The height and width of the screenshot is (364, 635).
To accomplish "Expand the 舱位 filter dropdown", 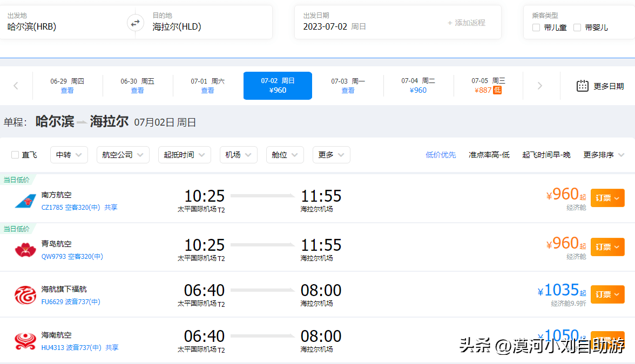I will [x=285, y=155].
